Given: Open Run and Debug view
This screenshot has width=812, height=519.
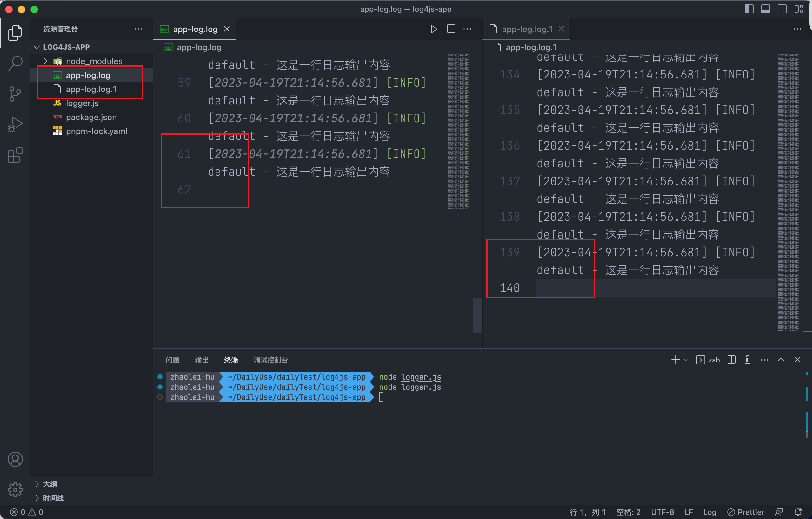Looking at the screenshot, I should (x=15, y=125).
